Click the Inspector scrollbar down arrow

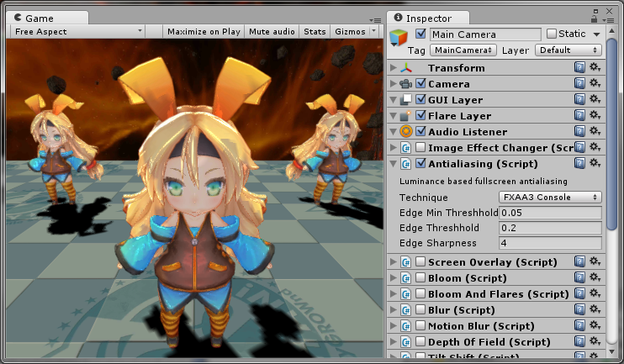pos(612,351)
